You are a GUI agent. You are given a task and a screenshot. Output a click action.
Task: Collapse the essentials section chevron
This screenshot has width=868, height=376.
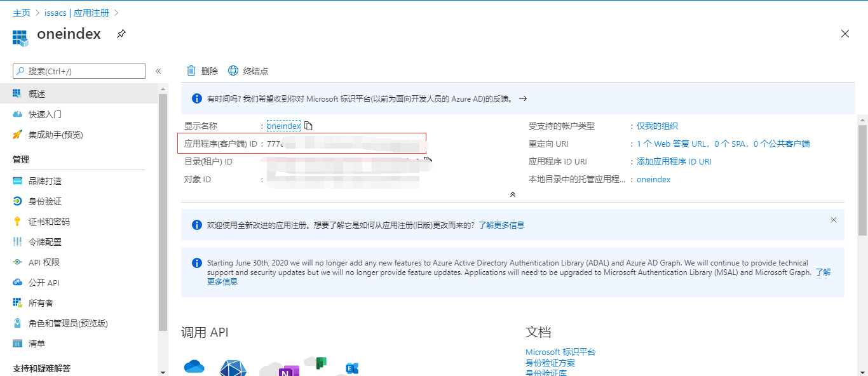(513, 194)
